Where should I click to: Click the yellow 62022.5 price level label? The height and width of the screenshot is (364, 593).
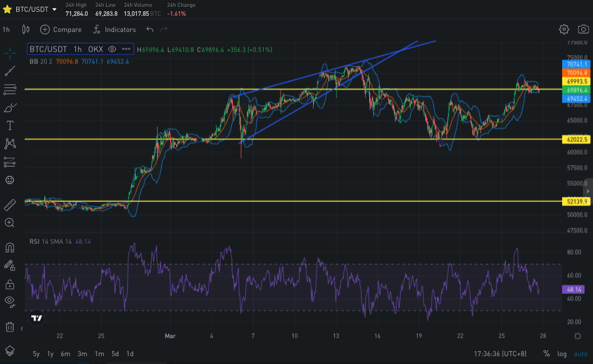(x=577, y=139)
